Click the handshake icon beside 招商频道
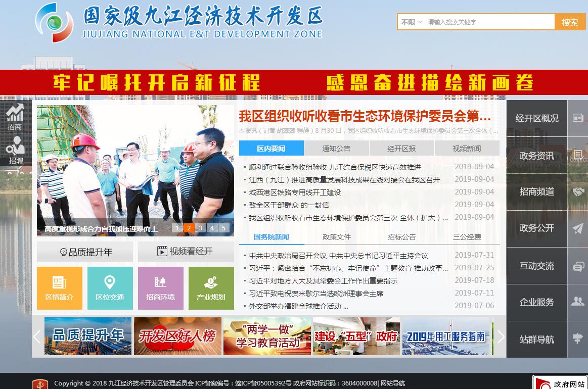Viewport: 588px width, 389px height. pos(577,192)
